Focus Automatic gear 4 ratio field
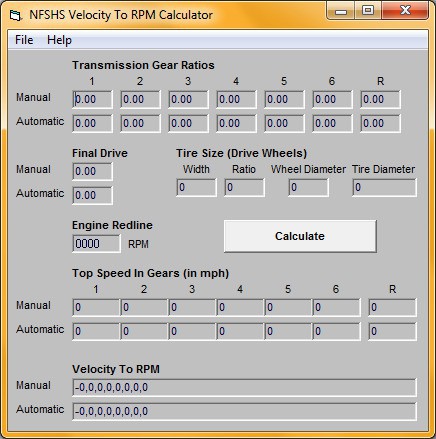Screen dimensions: 436x439 pos(236,123)
